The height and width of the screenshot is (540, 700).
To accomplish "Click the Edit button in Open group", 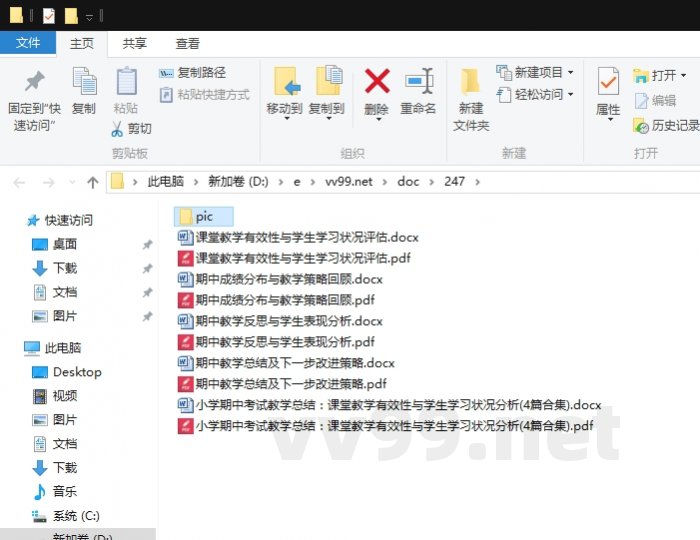I will point(655,101).
